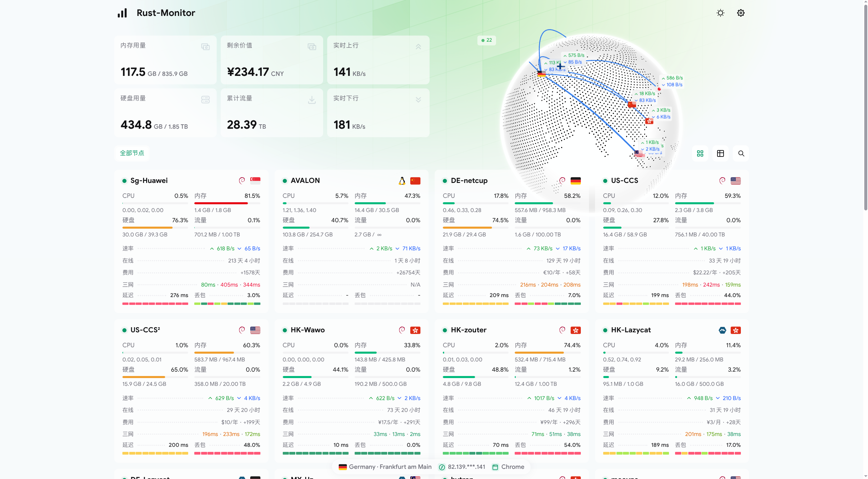Click the 82.139.***.141 IP address
Viewport: 868px width, 479px height.
[x=467, y=467]
